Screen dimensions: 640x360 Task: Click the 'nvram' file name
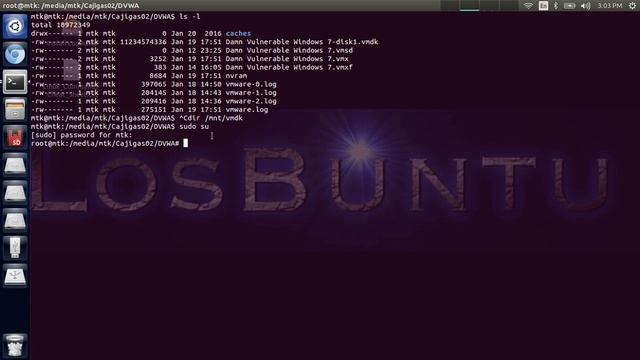pyautogui.click(x=236, y=76)
